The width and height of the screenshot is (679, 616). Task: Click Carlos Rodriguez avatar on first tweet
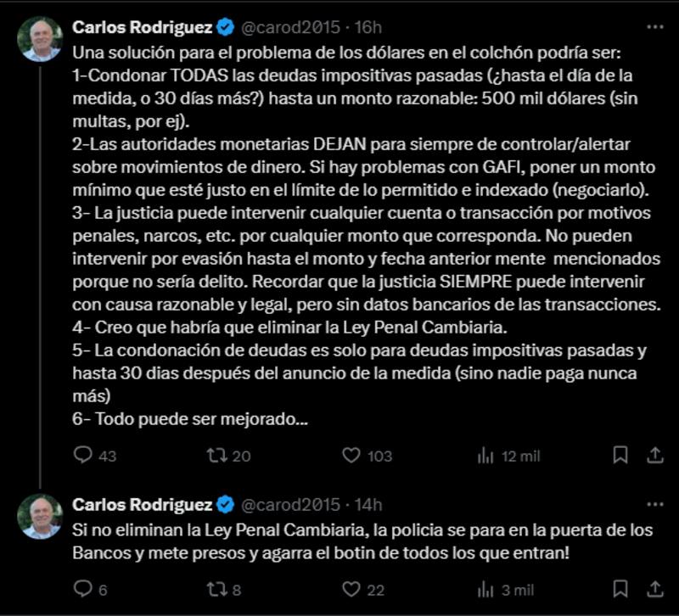pyautogui.click(x=41, y=39)
